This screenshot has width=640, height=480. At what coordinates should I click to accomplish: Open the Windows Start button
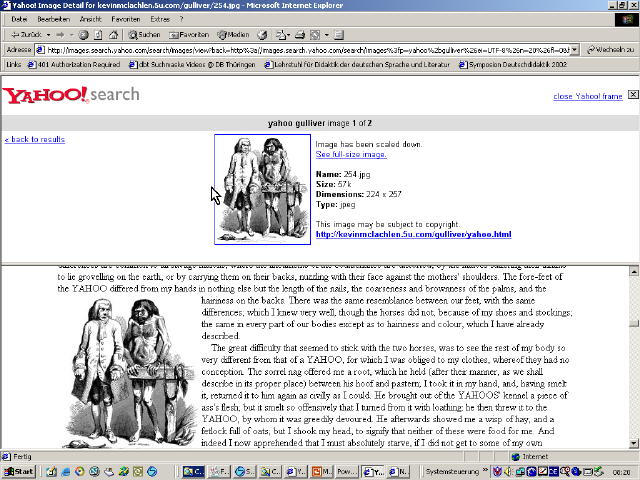click(19, 471)
